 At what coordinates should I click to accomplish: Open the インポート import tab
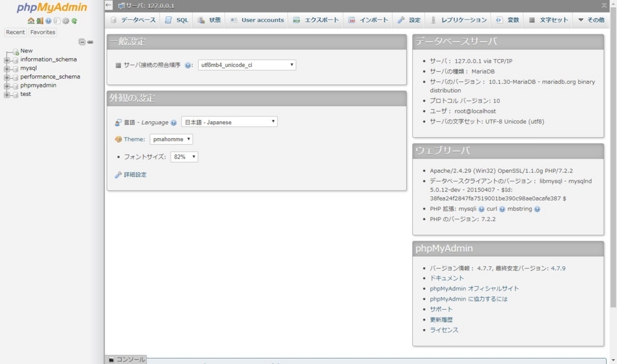tap(368, 20)
